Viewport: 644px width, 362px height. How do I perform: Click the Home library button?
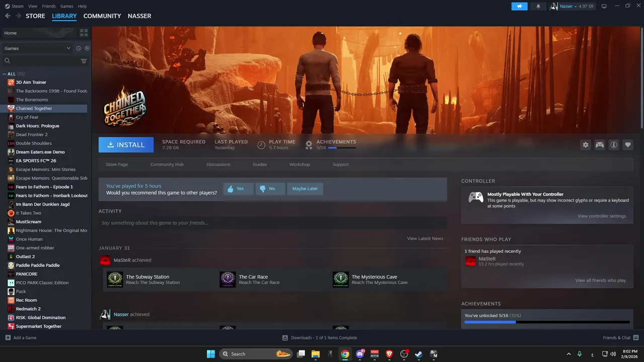[x=39, y=33]
